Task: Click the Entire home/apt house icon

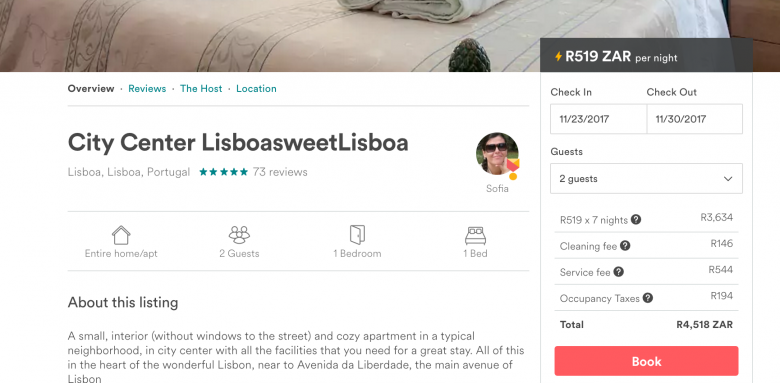Action: tap(121, 235)
